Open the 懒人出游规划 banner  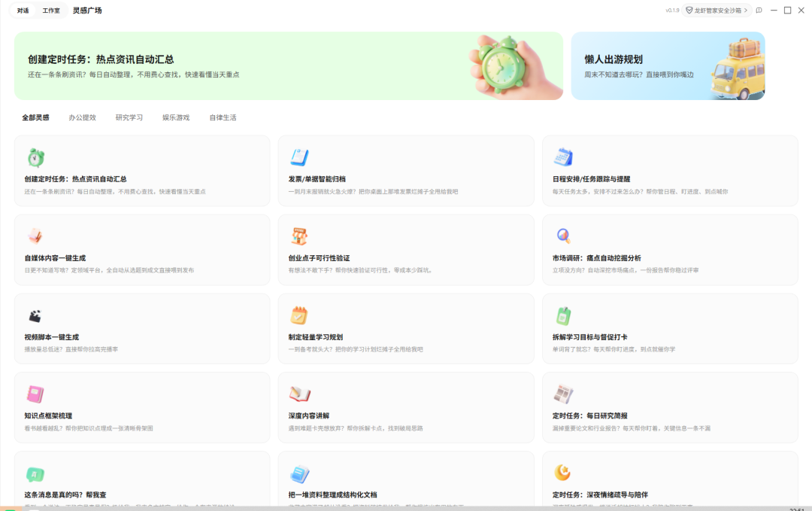668,65
